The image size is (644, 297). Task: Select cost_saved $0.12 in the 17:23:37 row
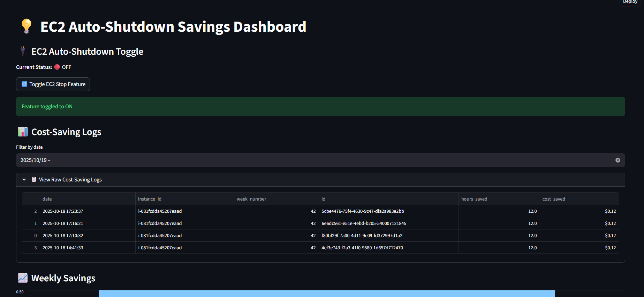[x=579, y=211]
